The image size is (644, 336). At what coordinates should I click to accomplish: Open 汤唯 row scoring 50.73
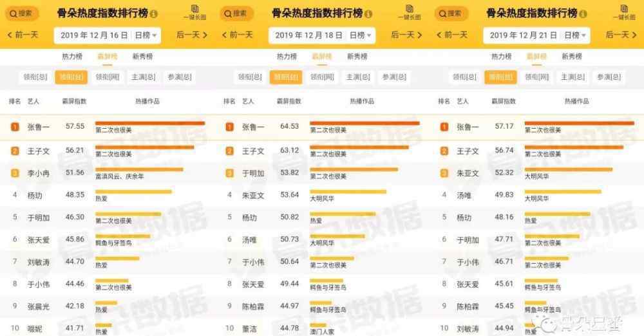[322, 240]
